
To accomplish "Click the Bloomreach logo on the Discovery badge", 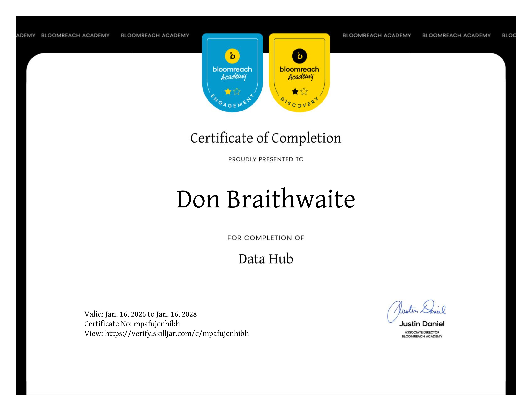I will 299,56.
